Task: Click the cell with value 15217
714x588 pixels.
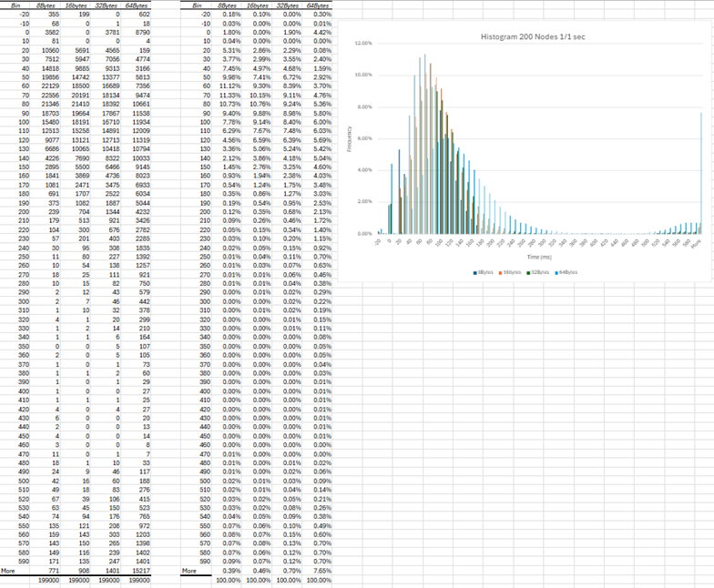Action: coord(138,571)
